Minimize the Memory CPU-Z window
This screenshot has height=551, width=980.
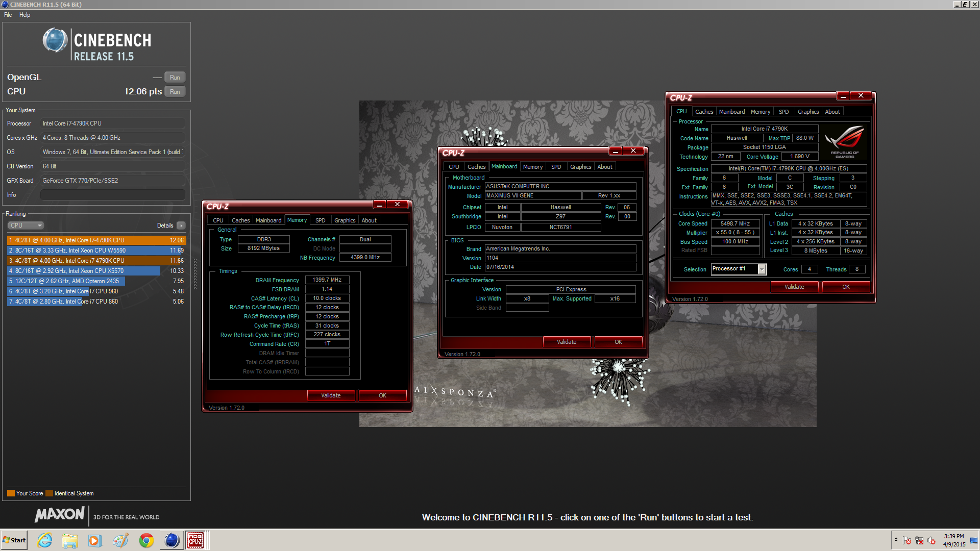380,205
